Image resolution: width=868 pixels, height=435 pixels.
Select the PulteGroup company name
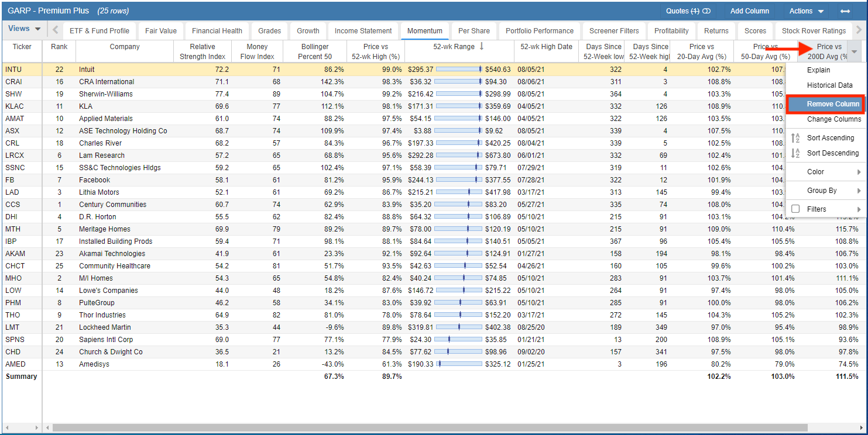point(97,303)
